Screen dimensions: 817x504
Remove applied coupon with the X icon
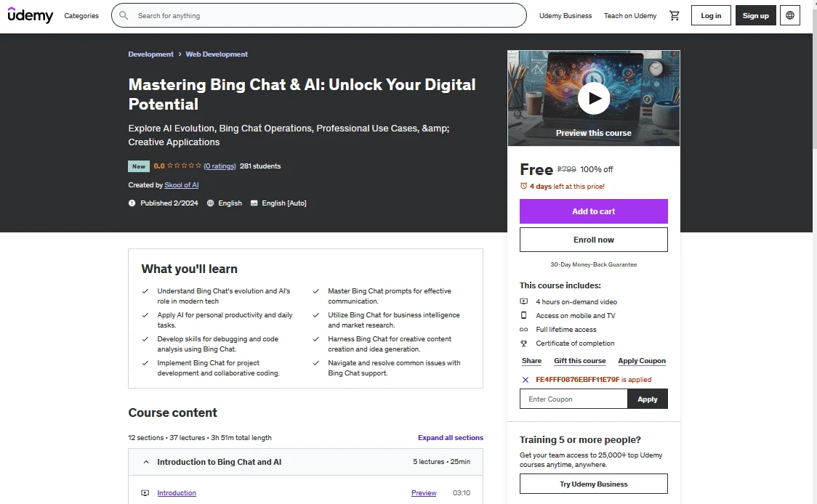click(x=526, y=380)
